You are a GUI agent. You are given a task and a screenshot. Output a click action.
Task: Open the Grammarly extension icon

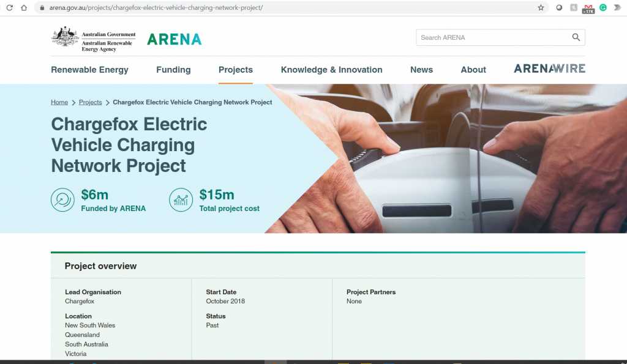coord(603,7)
